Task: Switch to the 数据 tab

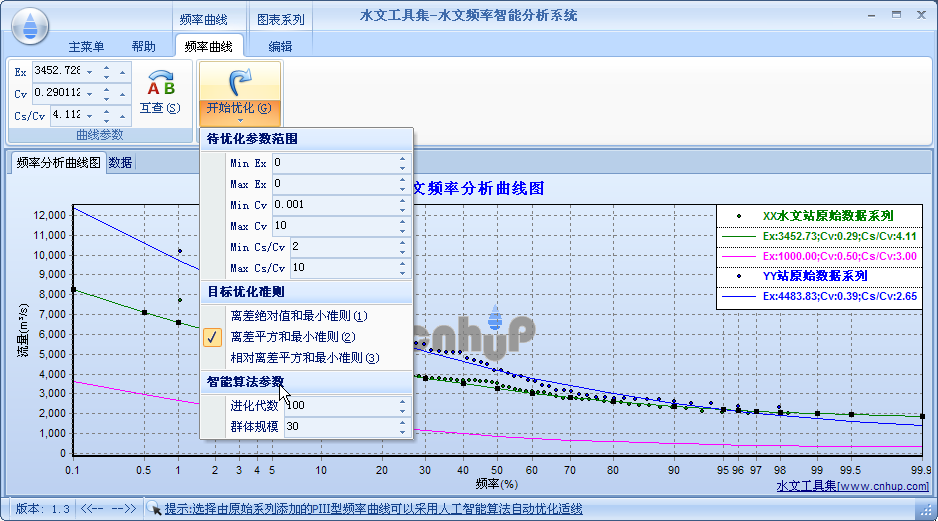Action: (120, 163)
